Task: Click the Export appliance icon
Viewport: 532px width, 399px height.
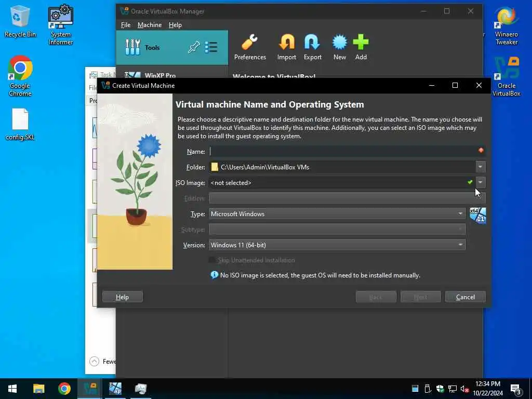Action: pyautogui.click(x=312, y=47)
